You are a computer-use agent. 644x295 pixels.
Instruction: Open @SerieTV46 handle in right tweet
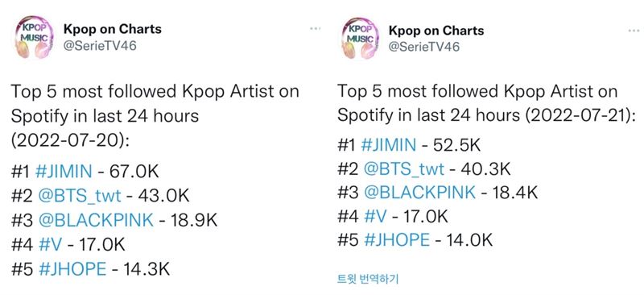pyautogui.click(x=424, y=47)
